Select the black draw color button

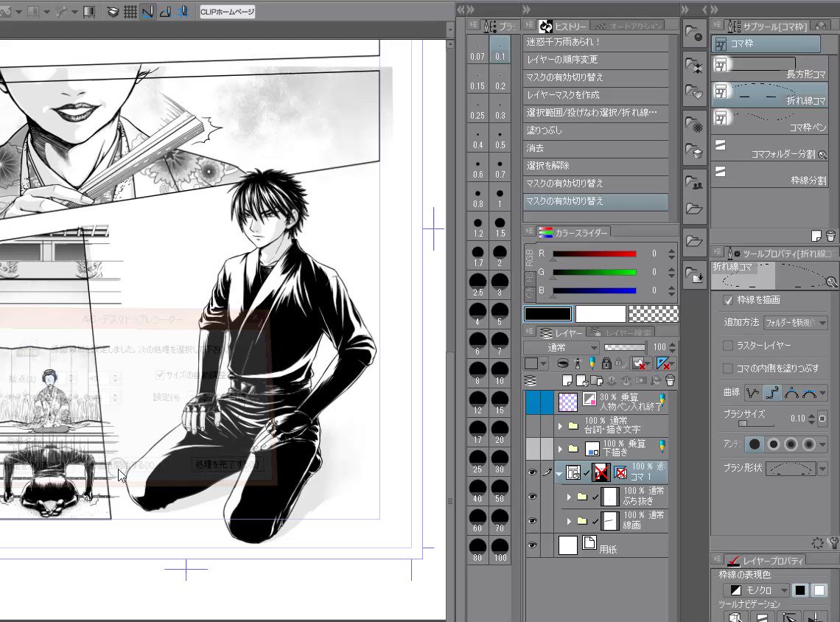point(800,590)
